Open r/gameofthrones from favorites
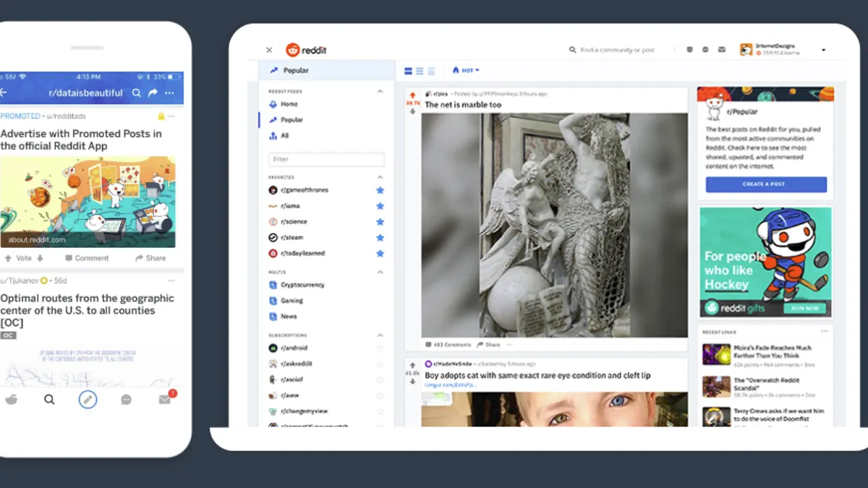 pos(304,190)
